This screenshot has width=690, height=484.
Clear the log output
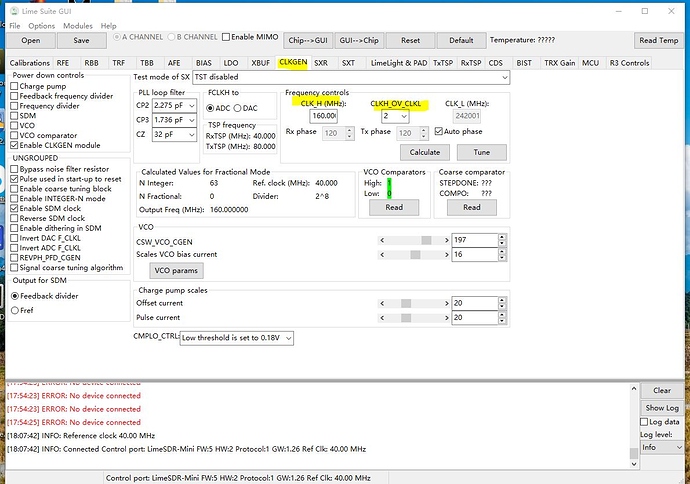[661, 391]
